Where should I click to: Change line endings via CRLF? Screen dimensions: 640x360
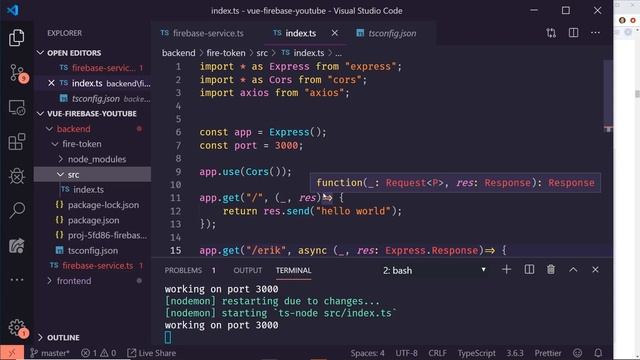tap(437, 353)
